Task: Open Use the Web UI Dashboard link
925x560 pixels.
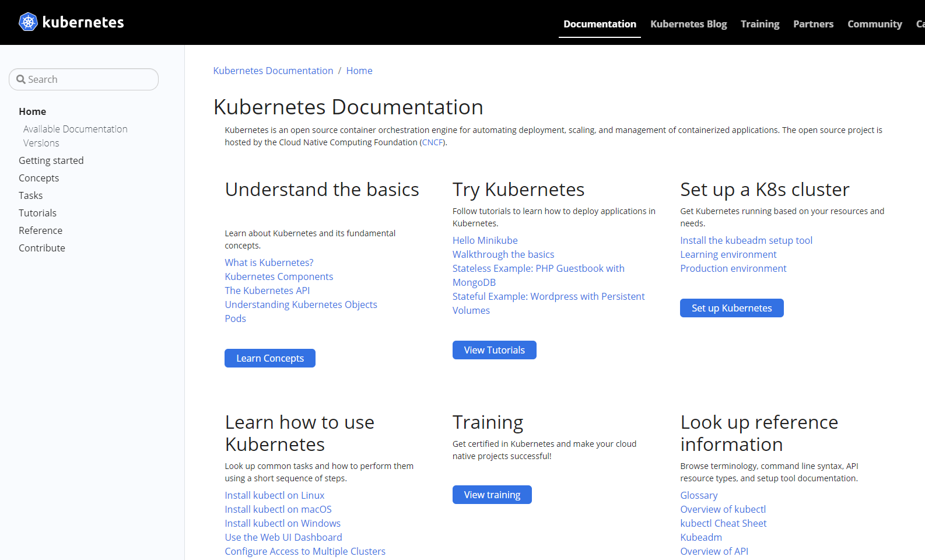Action: (283, 537)
